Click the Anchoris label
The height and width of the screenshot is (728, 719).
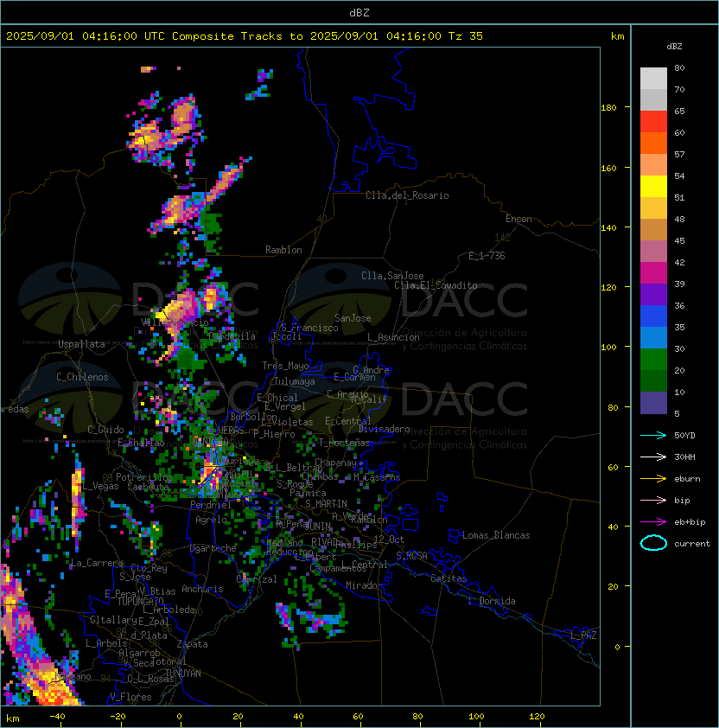(x=202, y=589)
